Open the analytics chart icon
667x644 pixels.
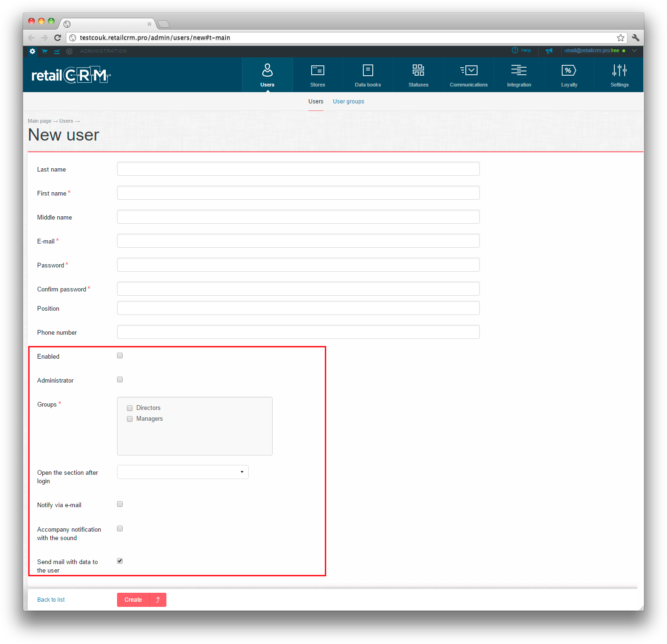[x=57, y=51]
